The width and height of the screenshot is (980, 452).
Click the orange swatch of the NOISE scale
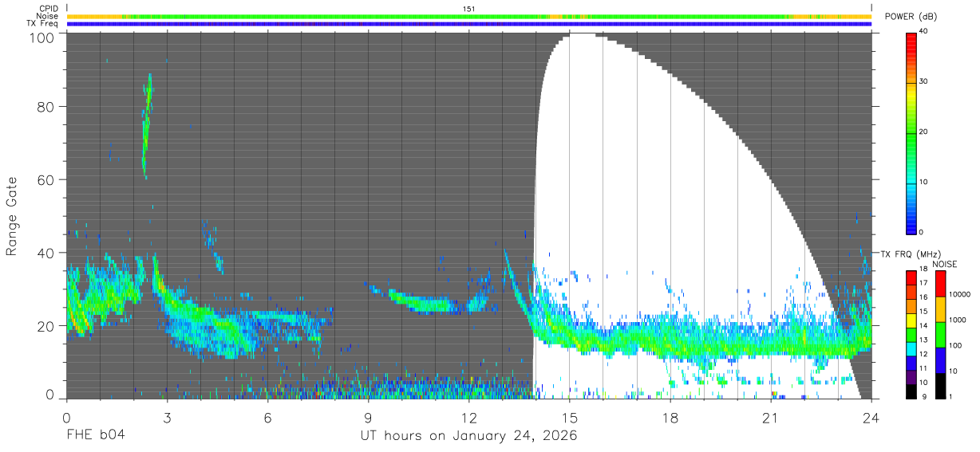coord(941,309)
